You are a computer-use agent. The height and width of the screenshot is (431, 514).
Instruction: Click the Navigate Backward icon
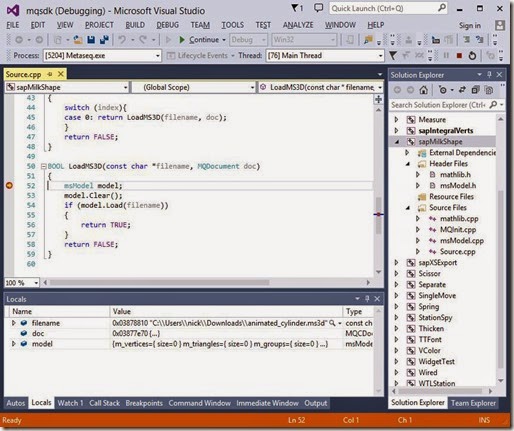click(x=19, y=40)
